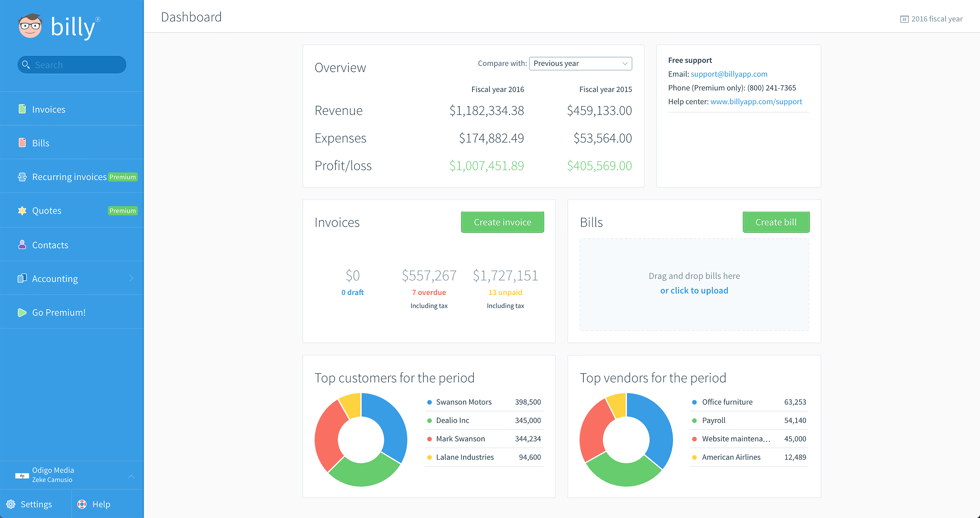Screen dimensions: 980x518
Task: Click the Billy mascot logo
Action: [31, 26]
